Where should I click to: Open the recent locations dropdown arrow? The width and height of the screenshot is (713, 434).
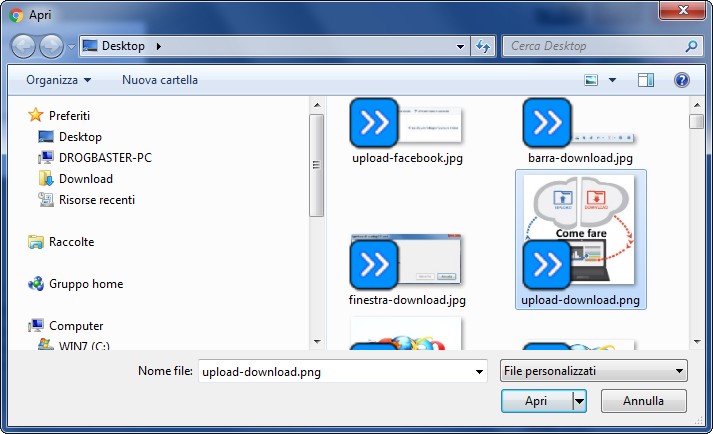71,46
